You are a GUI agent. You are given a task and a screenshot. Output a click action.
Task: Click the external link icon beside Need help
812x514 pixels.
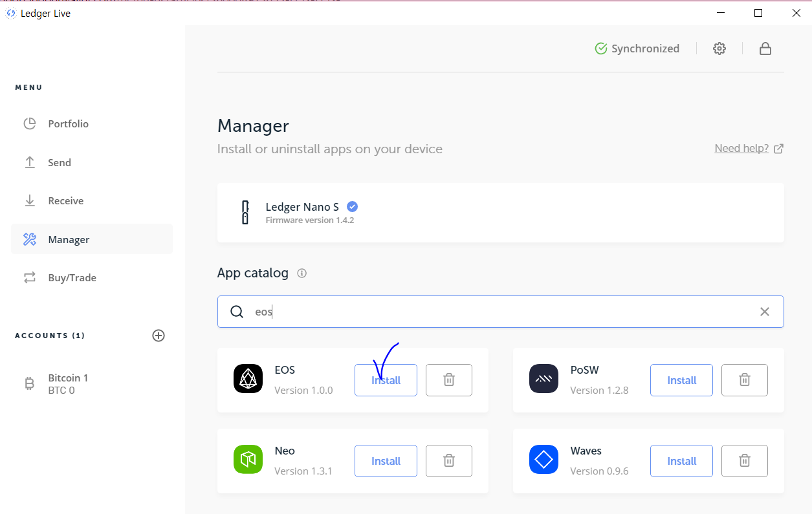(779, 149)
